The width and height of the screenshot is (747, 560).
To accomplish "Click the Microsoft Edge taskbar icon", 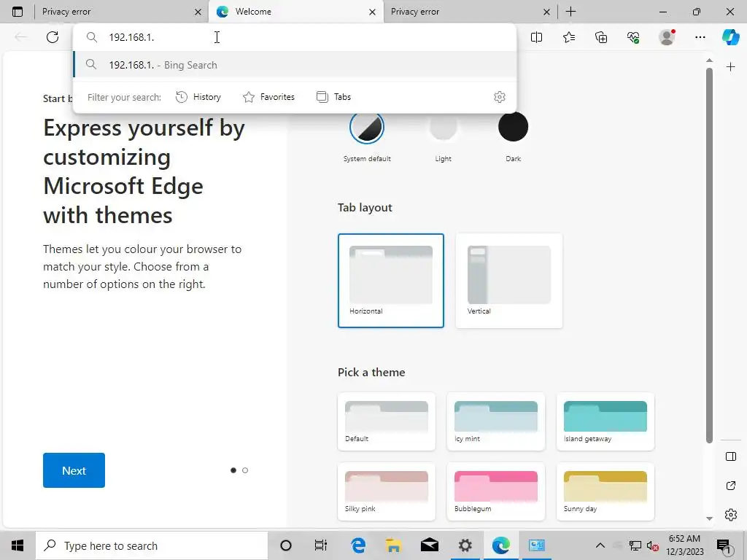I will click(500, 545).
